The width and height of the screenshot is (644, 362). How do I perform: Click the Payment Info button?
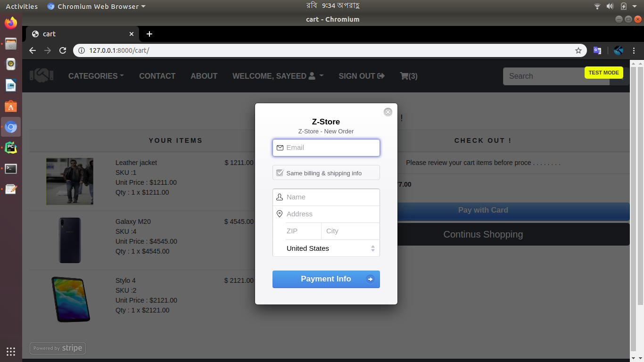(326, 279)
